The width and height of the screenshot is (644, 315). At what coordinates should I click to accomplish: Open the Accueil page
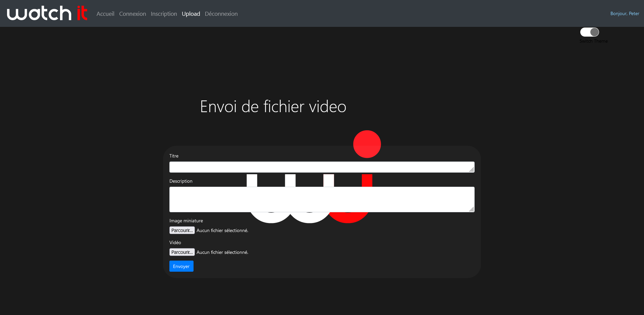point(105,14)
